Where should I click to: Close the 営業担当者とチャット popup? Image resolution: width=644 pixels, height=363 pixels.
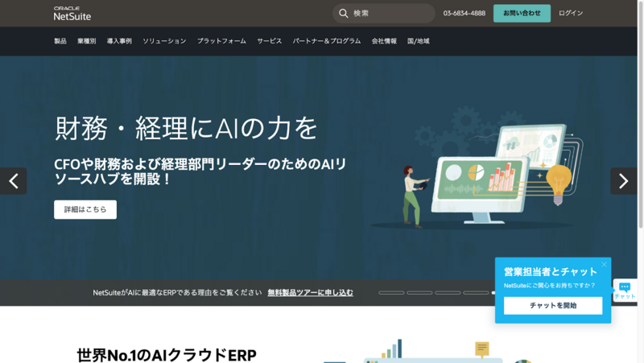coord(605,265)
